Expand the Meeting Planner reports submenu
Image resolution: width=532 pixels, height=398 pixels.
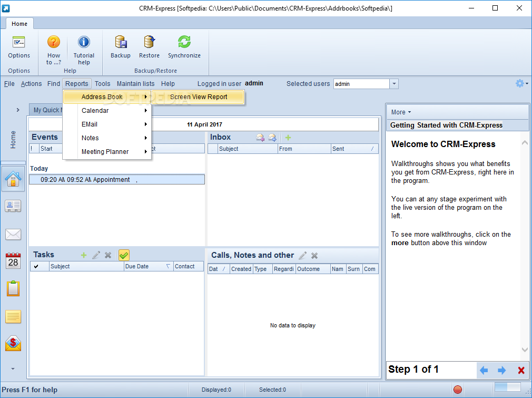pyautogui.click(x=107, y=152)
